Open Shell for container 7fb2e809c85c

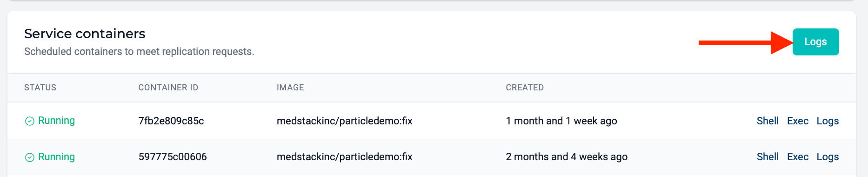point(768,121)
